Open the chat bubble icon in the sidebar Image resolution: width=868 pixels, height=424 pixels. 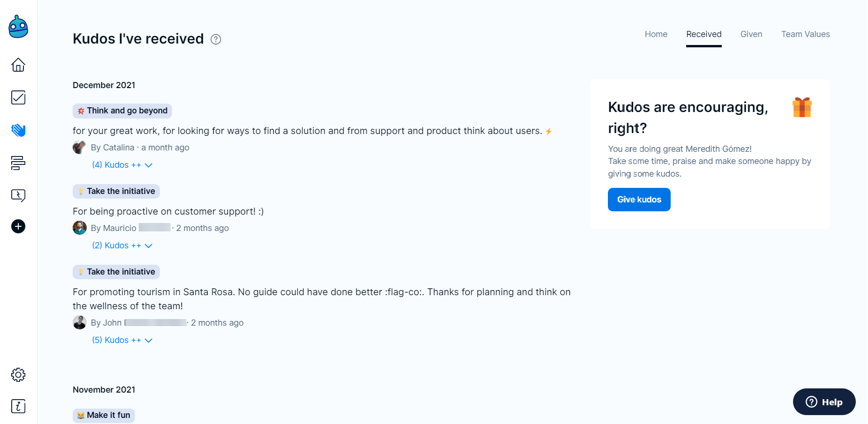pyautogui.click(x=18, y=195)
